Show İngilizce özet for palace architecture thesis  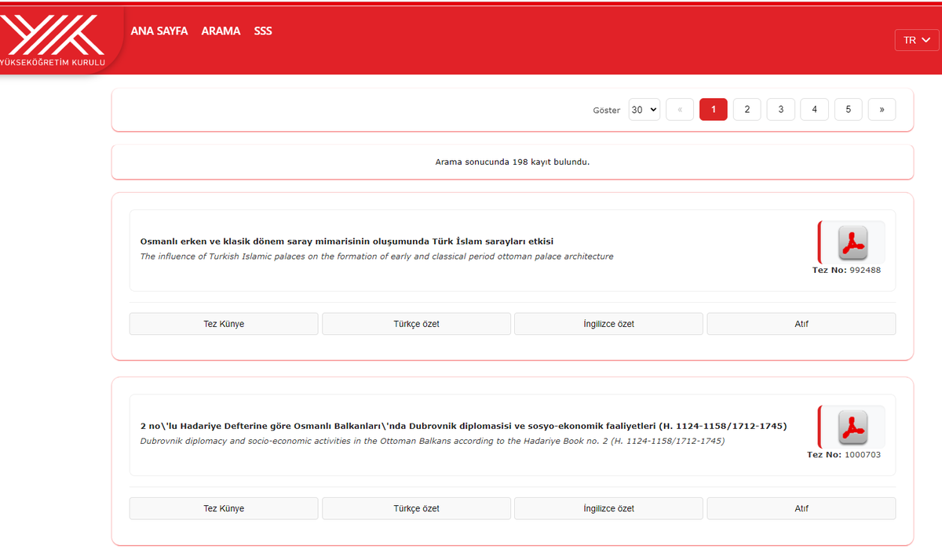tap(609, 324)
